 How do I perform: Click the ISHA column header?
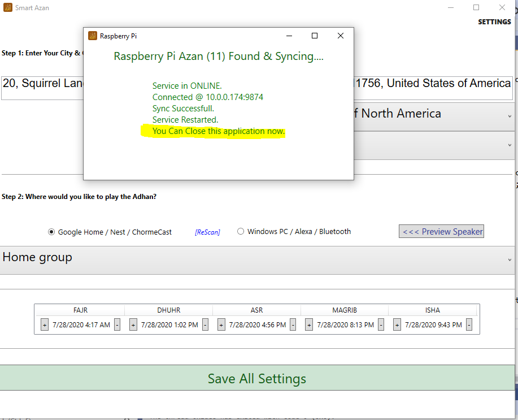[x=433, y=310]
